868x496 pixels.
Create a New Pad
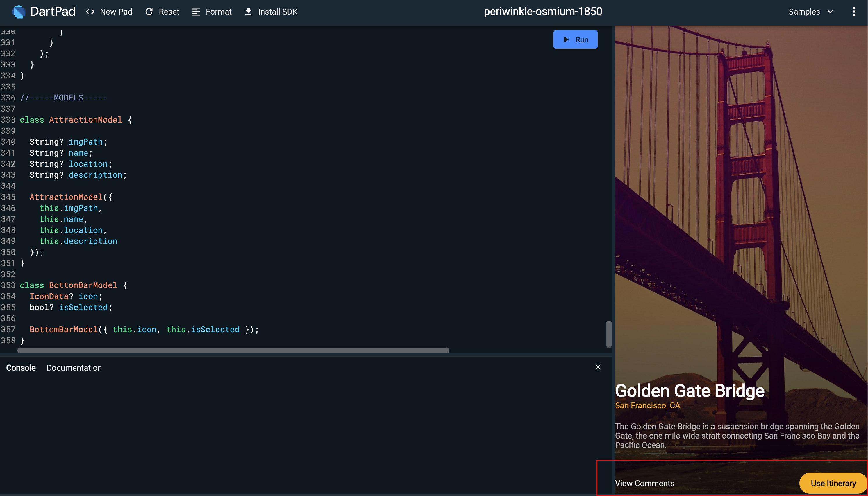point(109,12)
